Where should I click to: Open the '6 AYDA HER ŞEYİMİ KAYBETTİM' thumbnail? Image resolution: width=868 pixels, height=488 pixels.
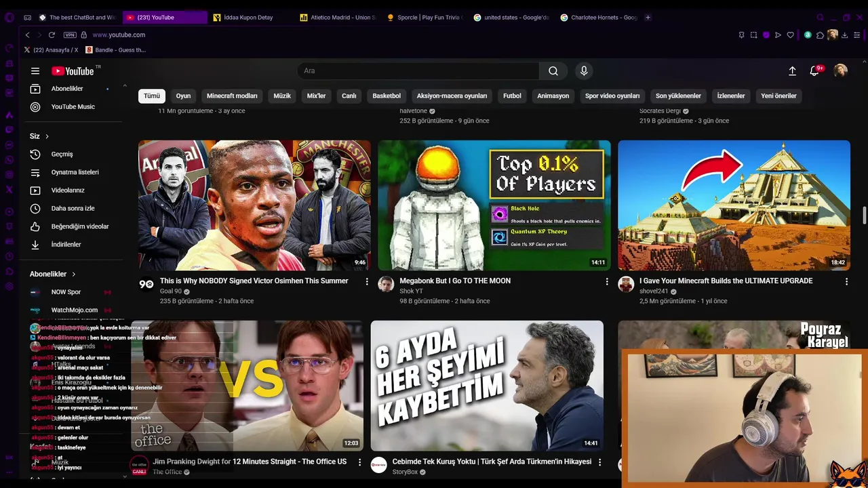(x=487, y=386)
